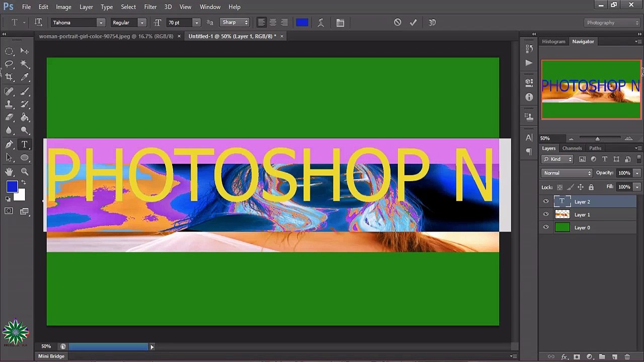Viewport: 644px width, 362px height.
Task: Toggle Quick Mask mode
Action: click(9, 211)
